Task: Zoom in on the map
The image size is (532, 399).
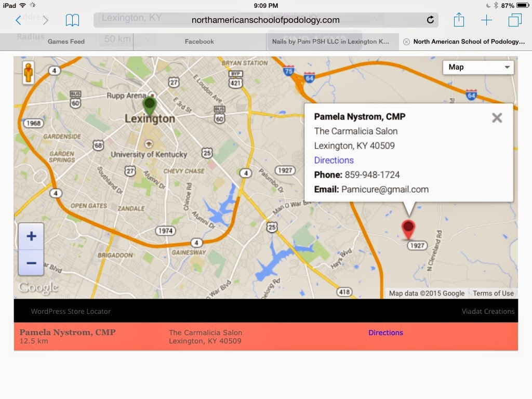Action: point(31,236)
